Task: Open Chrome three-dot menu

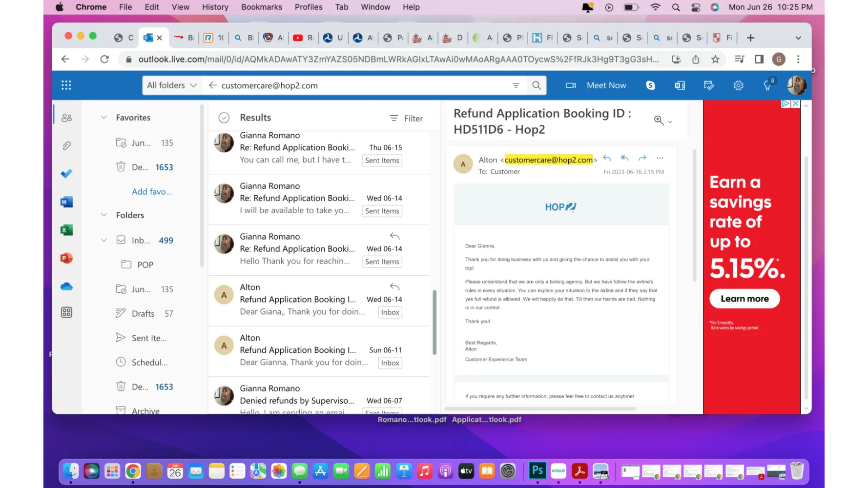Action: click(x=798, y=59)
